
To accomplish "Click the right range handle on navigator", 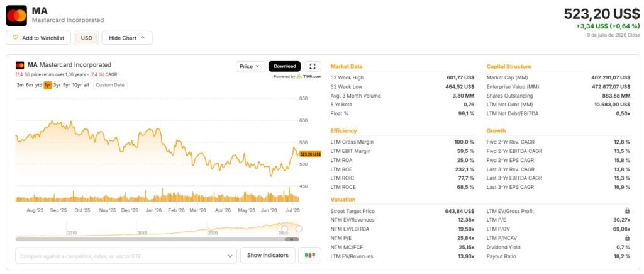I will tap(299, 229).
